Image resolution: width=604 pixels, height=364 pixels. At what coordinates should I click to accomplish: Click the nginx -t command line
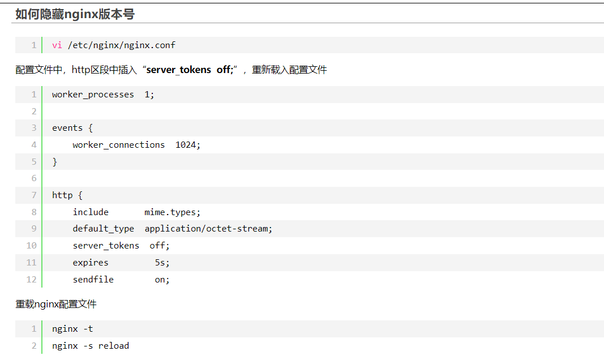pos(72,329)
